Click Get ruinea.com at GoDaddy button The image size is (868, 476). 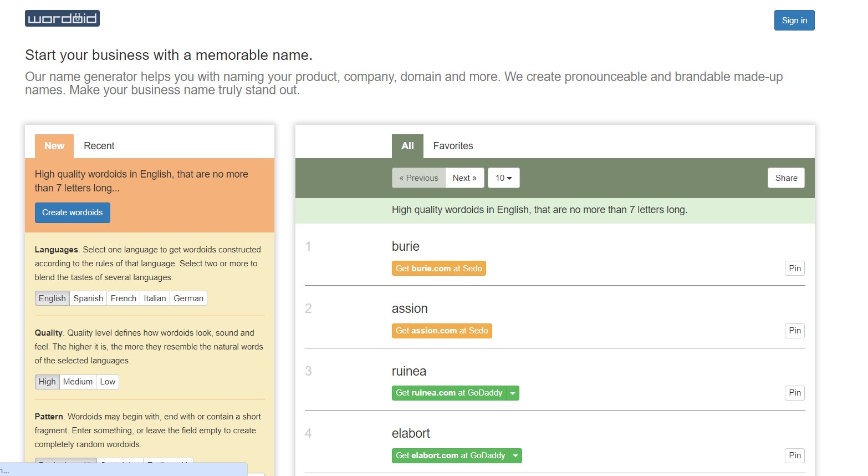tap(449, 393)
